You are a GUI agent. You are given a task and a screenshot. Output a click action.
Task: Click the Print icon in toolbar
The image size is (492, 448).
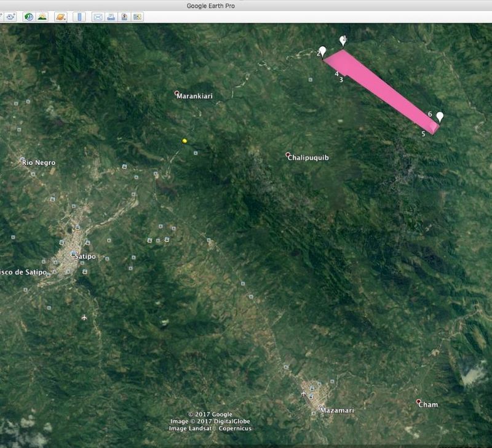click(x=111, y=17)
